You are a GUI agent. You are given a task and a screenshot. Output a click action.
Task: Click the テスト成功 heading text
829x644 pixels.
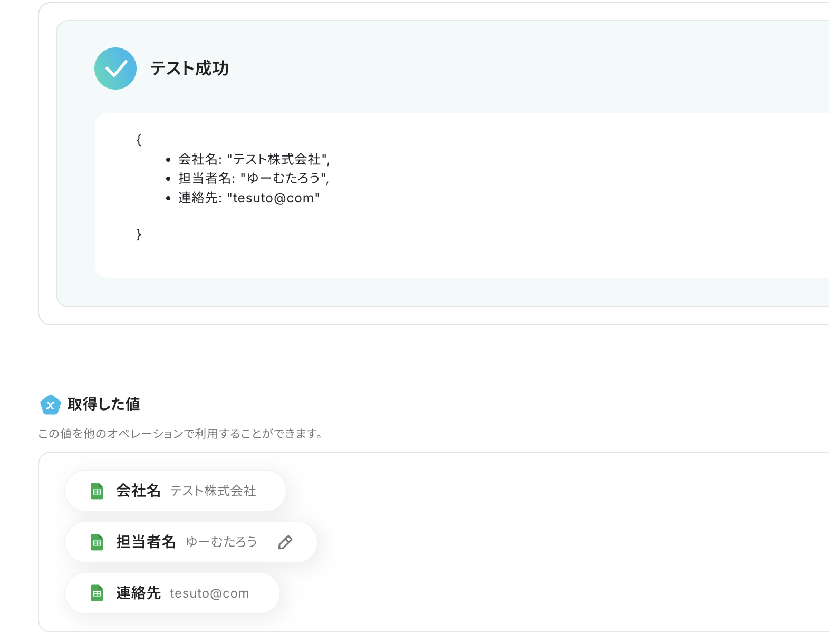(189, 69)
